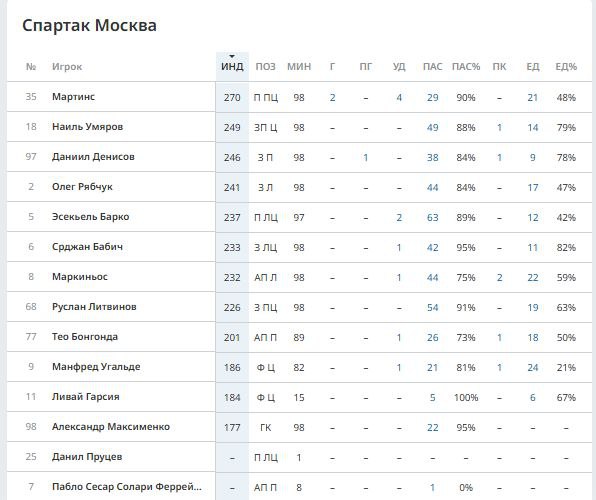This screenshot has height=500, width=596.
Task: Open Эсекьель Барко player page
Action: 90,217
